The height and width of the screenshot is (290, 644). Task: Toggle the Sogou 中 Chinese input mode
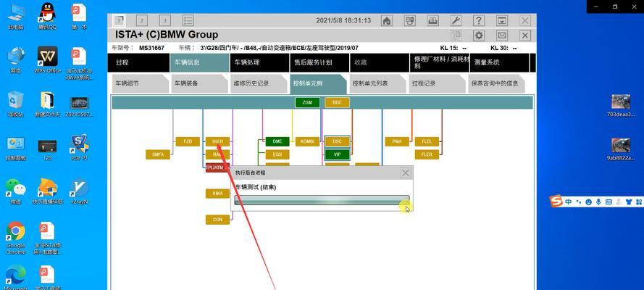click(569, 202)
